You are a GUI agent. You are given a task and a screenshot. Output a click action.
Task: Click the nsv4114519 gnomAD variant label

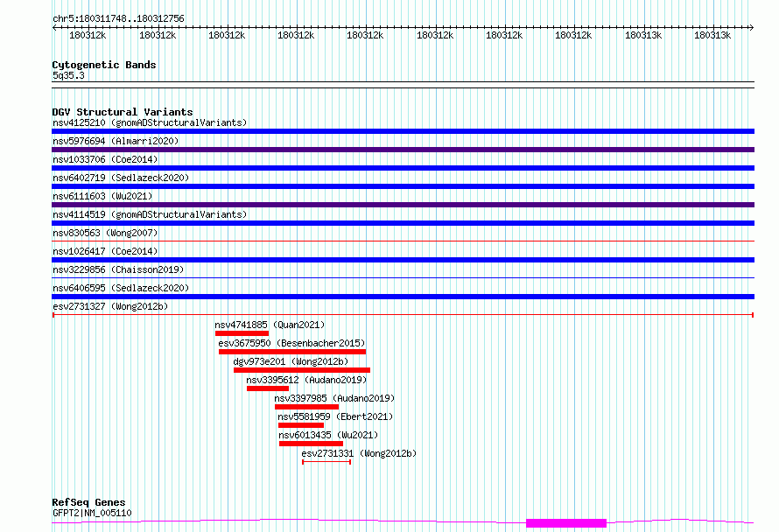coord(150,214)
